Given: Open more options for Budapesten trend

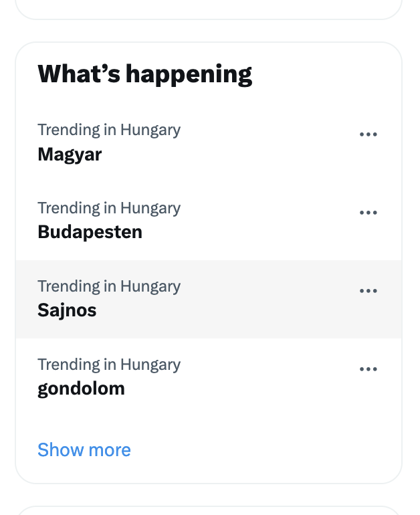Looking at the screenshot, I should [368, 213].
